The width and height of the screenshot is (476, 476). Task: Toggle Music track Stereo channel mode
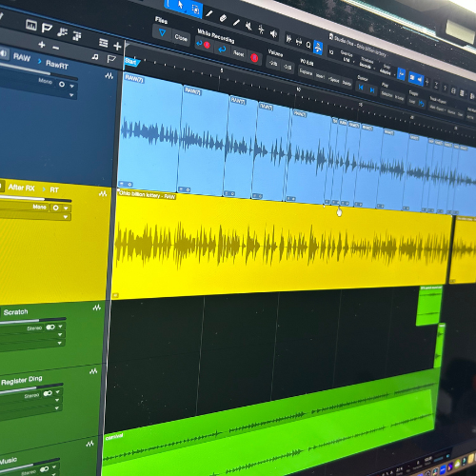(45, 469)
